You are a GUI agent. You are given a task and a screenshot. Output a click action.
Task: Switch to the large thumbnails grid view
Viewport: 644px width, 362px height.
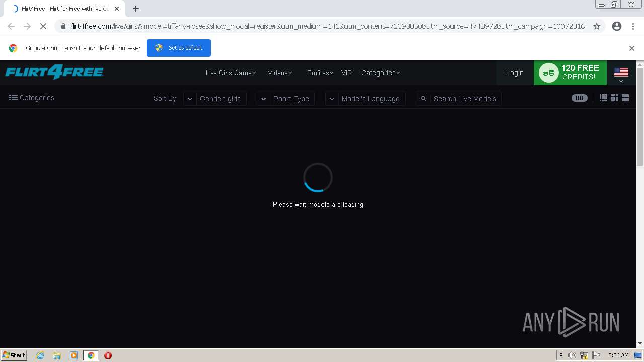(625, 98)
